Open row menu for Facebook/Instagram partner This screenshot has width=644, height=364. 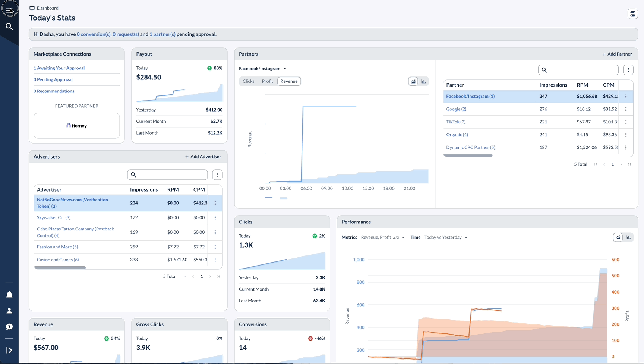tap(626, 96)
